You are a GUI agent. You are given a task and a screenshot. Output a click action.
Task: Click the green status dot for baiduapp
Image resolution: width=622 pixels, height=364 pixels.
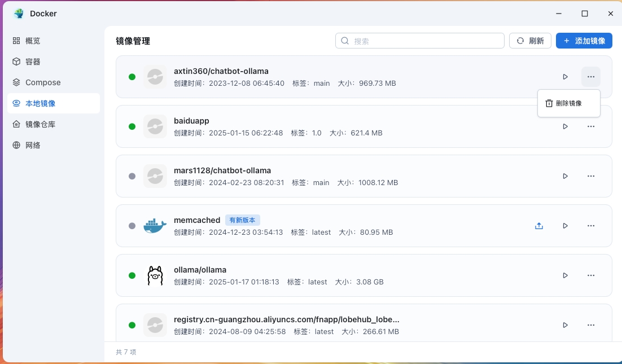tap(132, 126)
